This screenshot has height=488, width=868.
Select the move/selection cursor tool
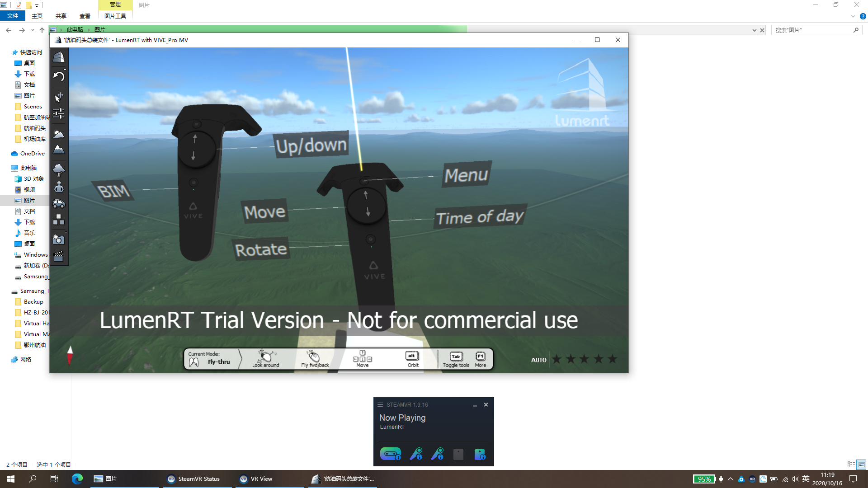(x=59, y=97)
